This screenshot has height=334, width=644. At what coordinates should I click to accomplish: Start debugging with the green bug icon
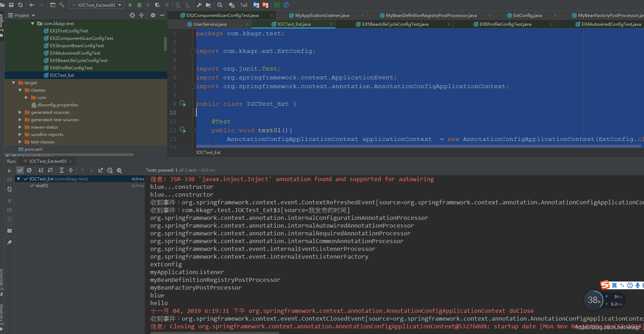[x=139, y=5]
